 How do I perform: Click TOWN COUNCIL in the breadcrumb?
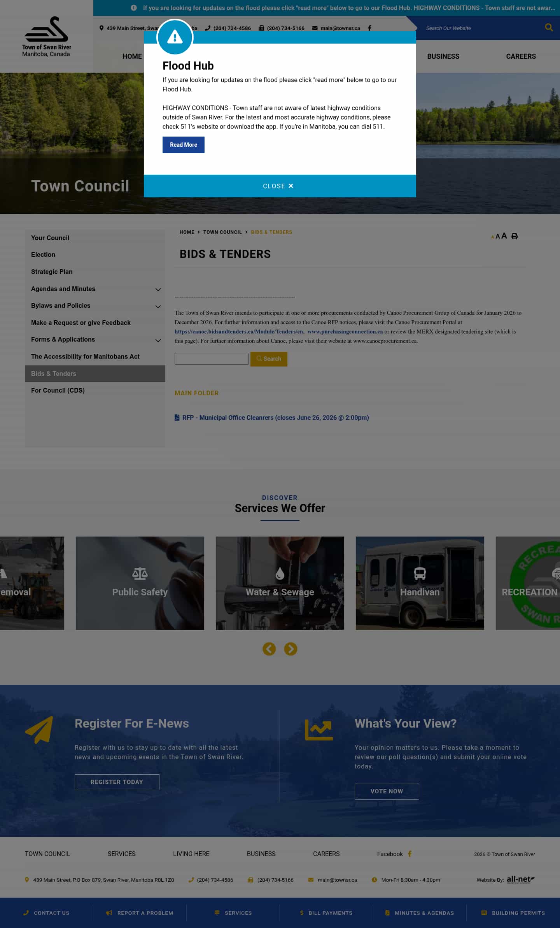[222, 232]
